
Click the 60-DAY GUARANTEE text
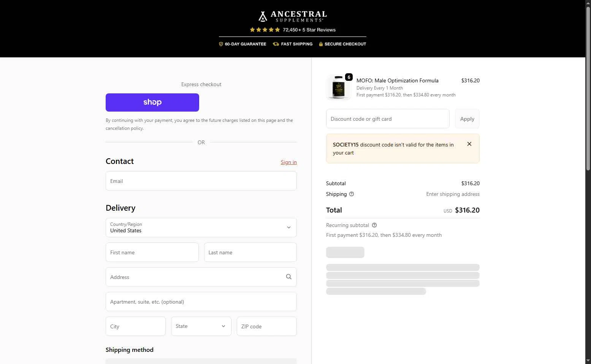pyautogui.click(x=246, y=44)
